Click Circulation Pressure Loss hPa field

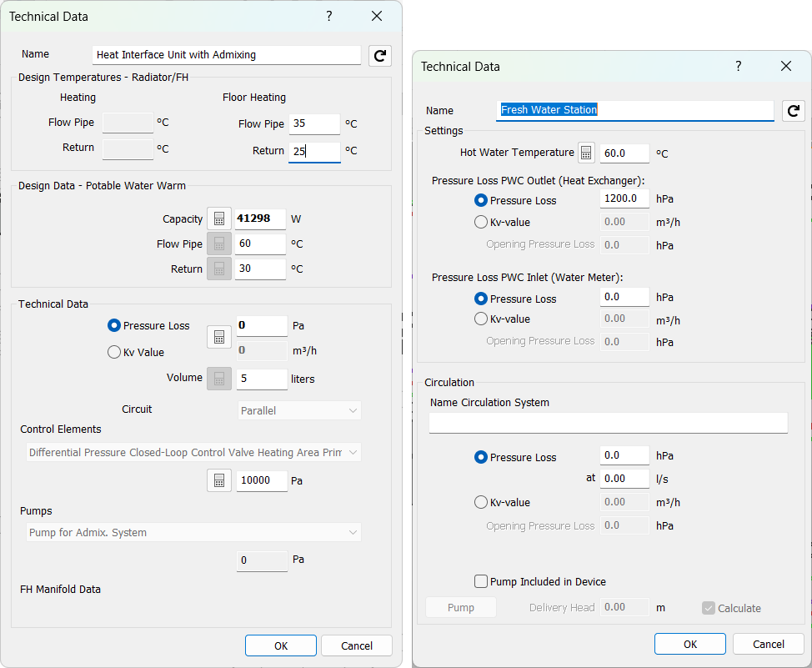coord(624,455)
